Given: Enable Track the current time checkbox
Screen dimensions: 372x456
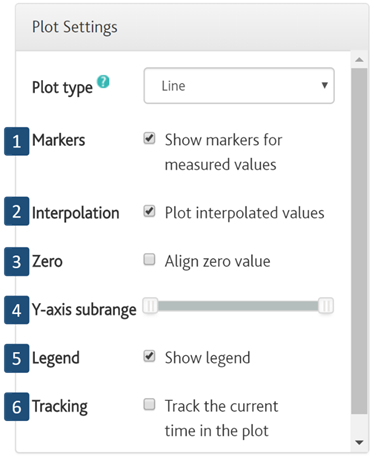Looking at the screenshot, I should (x=149, y=404).
